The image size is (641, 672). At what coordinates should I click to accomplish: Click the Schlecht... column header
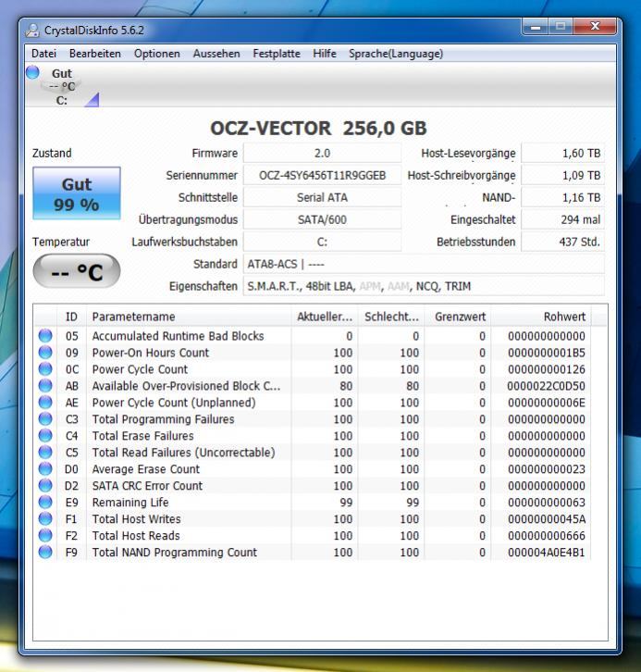tap(391, 317)
